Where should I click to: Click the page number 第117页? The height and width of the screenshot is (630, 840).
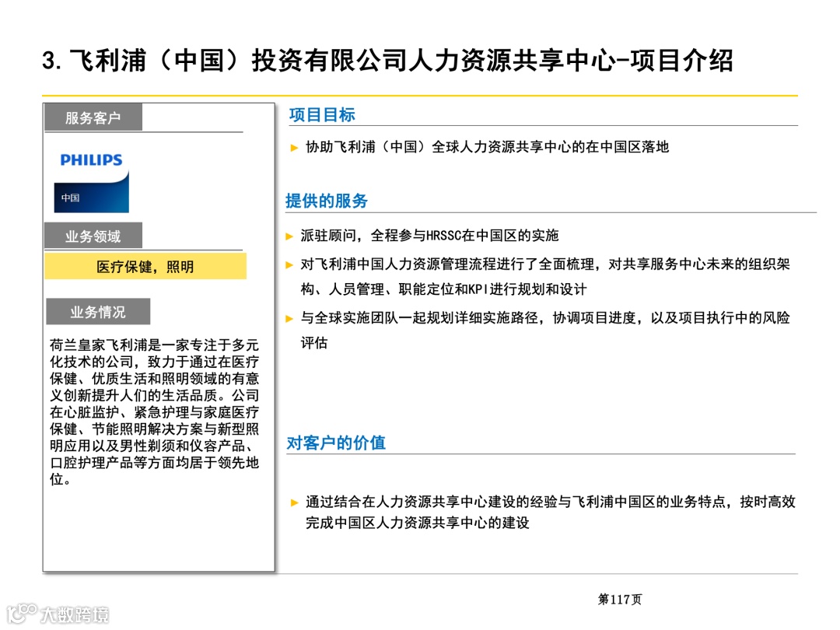click(620, 600)
